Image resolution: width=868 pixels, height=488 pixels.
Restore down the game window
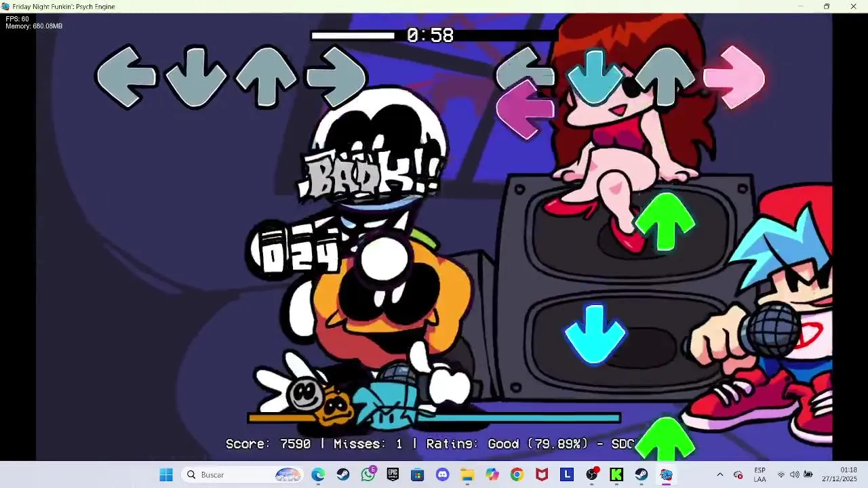[826, 6]
